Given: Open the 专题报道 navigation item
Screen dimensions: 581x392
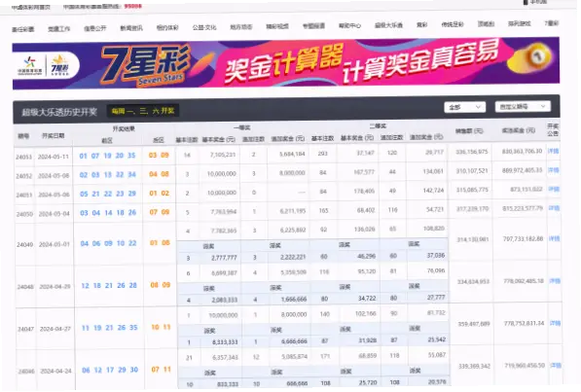Looking at the screenshot, I should (313, 26).
